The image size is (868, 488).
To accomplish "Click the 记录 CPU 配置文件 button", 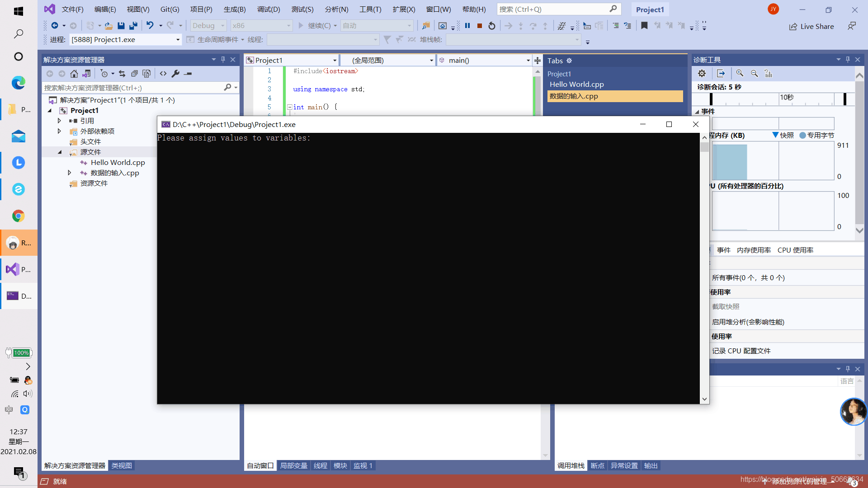I will coord(741,350).
